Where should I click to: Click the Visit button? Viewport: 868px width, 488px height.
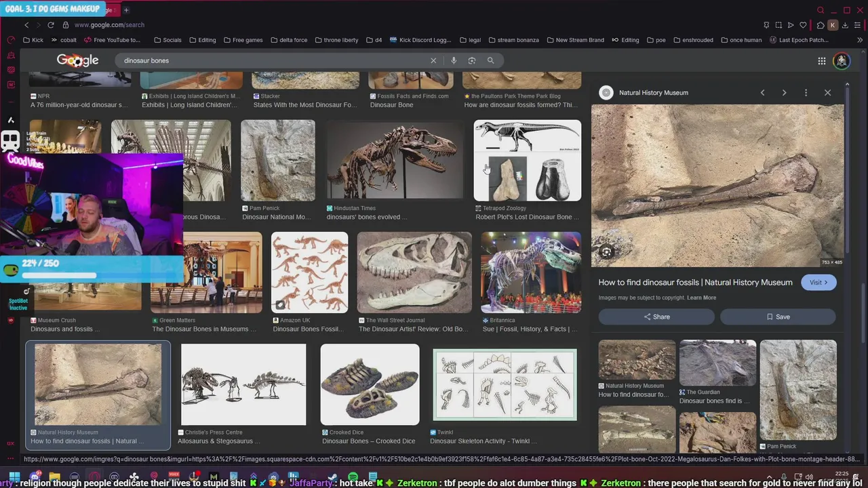[818, 283]
